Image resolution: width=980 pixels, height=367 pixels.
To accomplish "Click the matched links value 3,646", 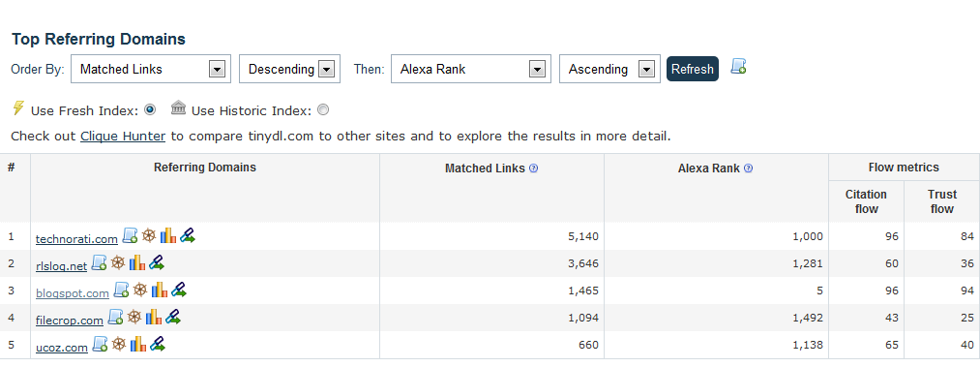I will 583,263.
